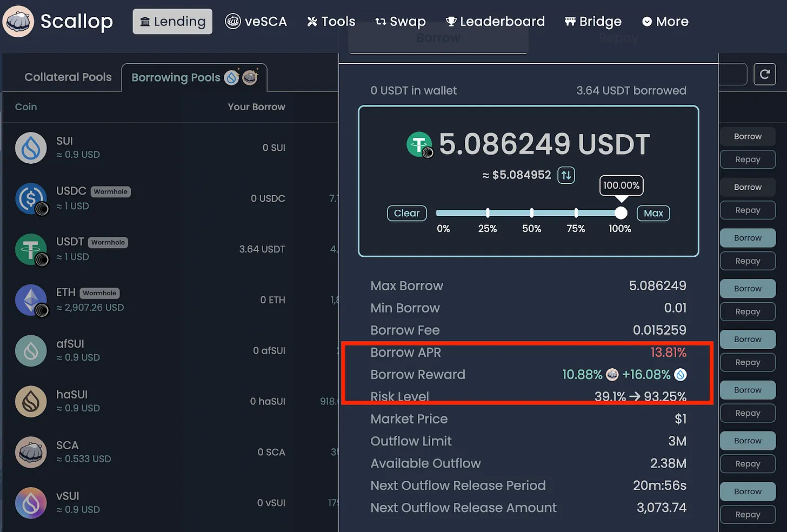Open the veSCA page
Image resolution: width=787 pixels, height=532 pixels.
click(256, 22)
